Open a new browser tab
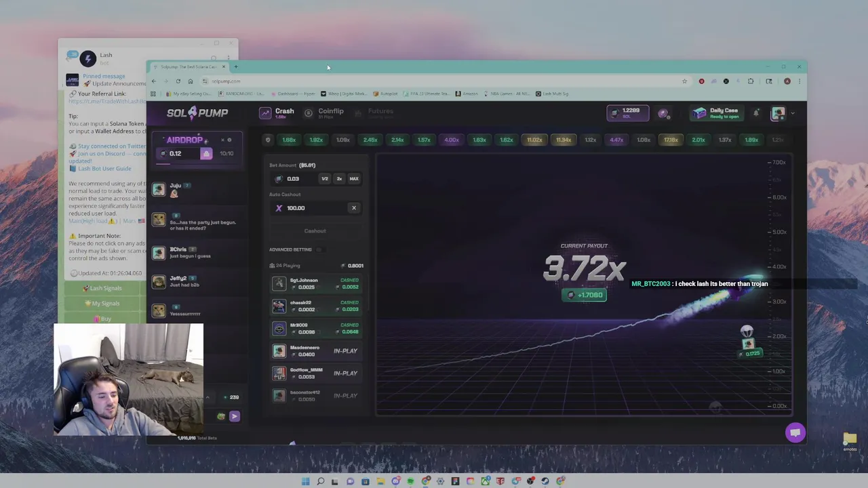Image resolution: width=868 pixels, height=488 pixels. 236,67
